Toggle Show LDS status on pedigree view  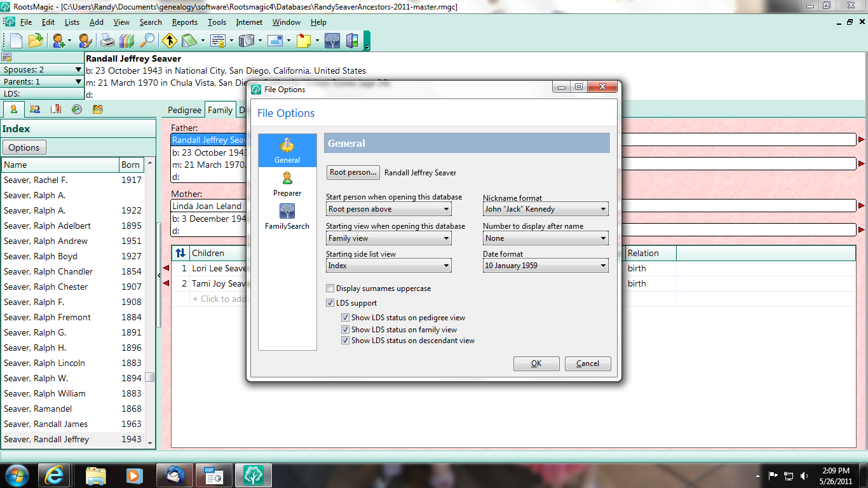346,318
